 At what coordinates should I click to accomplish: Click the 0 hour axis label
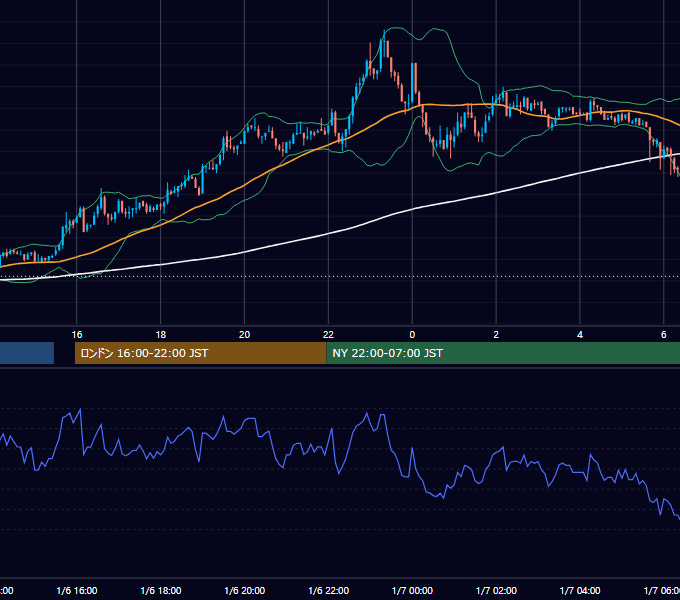(412, 335)
